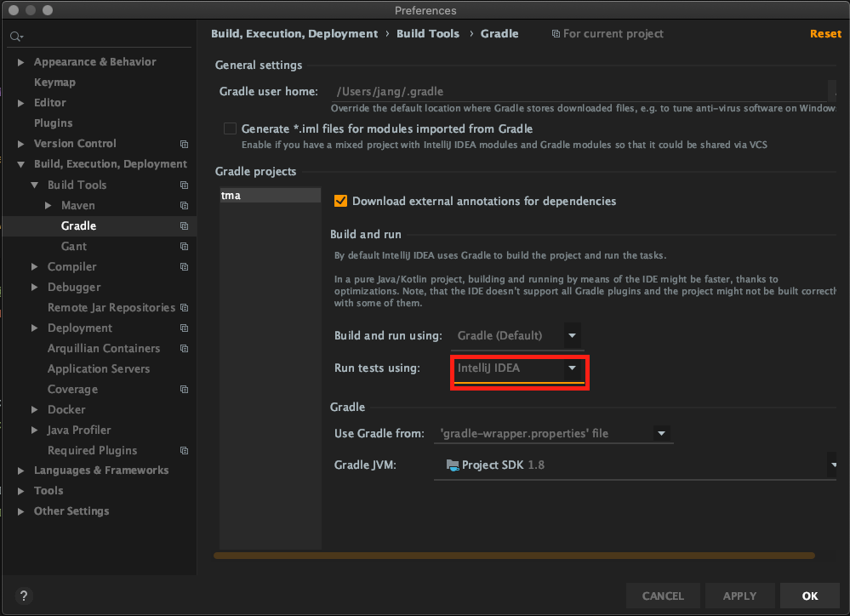Click Build, Execution, Deployment breadcrumb
This screenshot has width=850, height=616.
point(294,34)
